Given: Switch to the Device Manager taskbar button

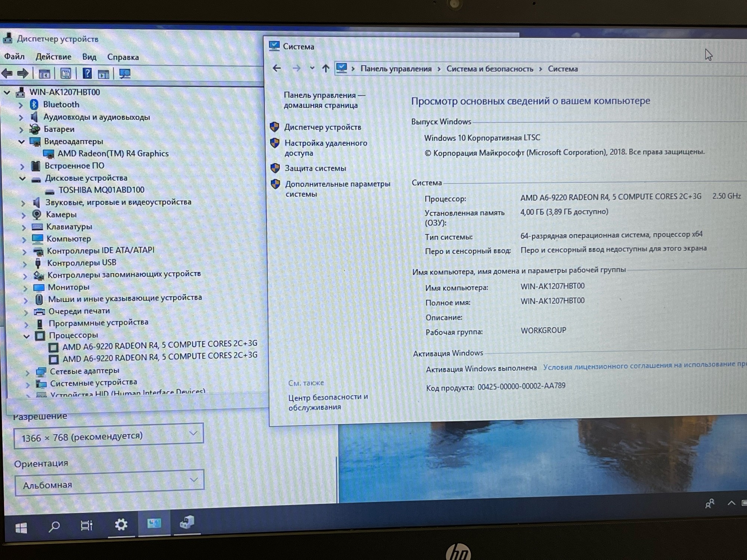Looking at the screenshot, I should [187, 522].
